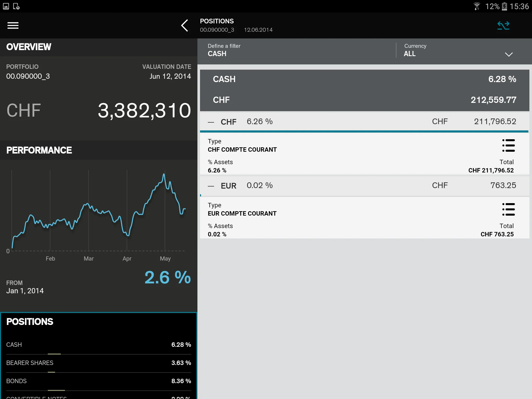532x399 pixels.
Task: Tap the portfolio value 3,382,310
Action: tap(144, 110)
